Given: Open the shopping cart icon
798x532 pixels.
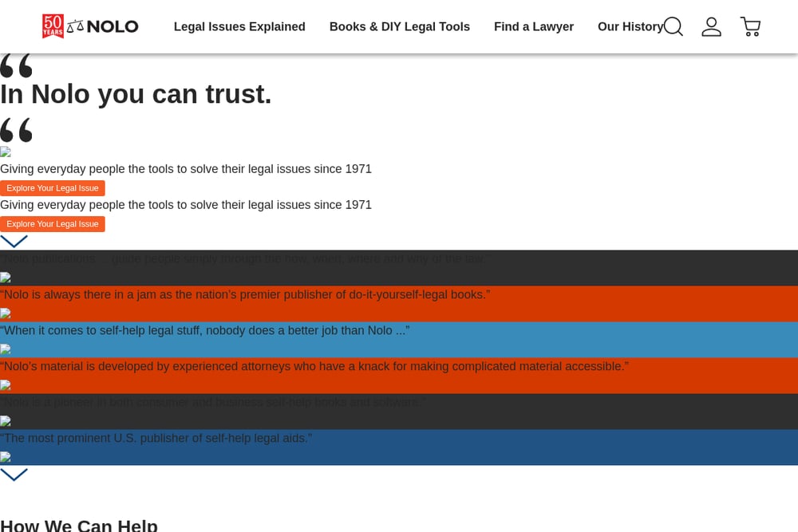Looking at the screenshot, I should tap(750, 26).
